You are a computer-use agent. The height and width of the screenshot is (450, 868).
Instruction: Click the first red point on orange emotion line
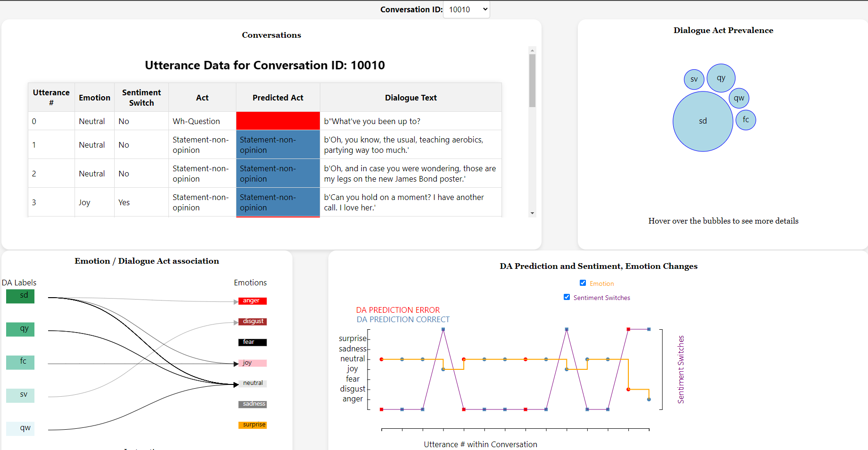(x=382, y=359)
